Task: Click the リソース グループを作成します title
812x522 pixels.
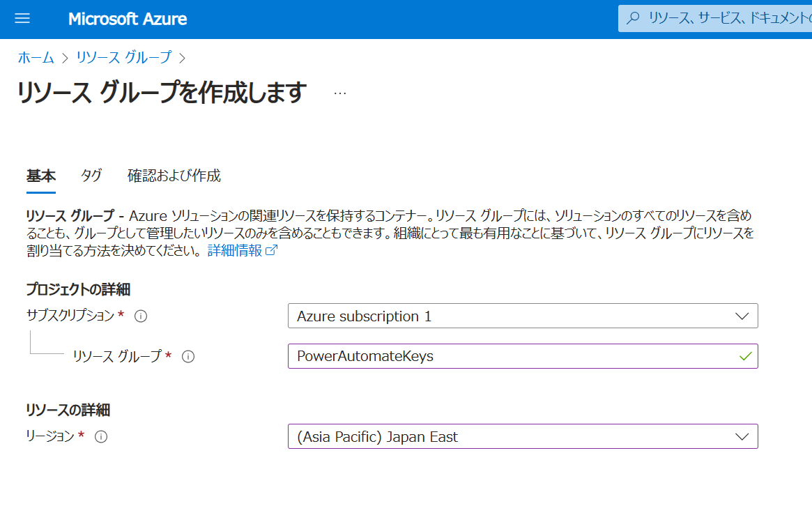Action: [162, 93]
